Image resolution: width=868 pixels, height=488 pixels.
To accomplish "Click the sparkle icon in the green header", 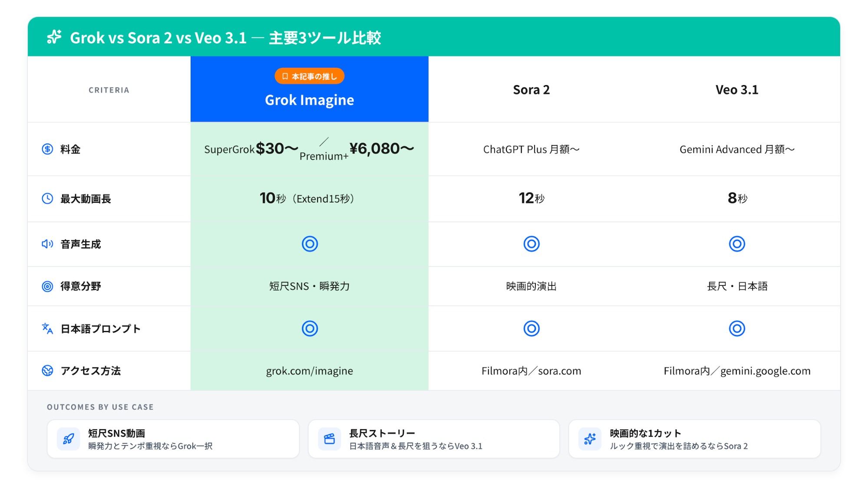I will 54,37.
